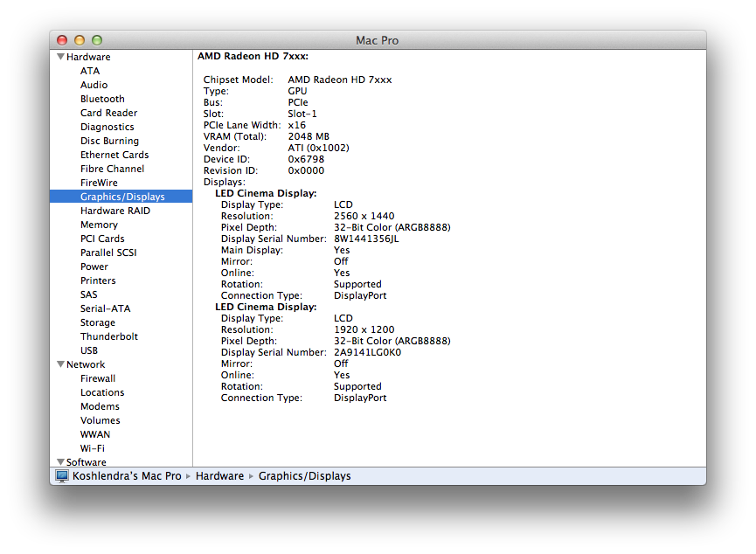Viewport: 756px width, 554px height.
Task: Click the Slot-1 value
Action: click(302, 114)
